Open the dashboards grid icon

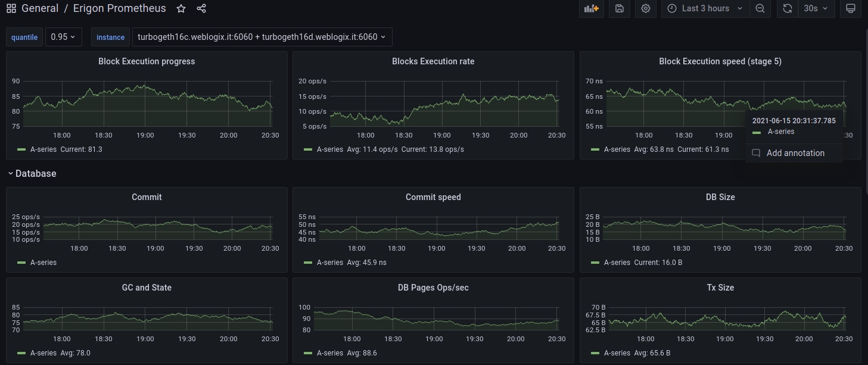[11, 8]
